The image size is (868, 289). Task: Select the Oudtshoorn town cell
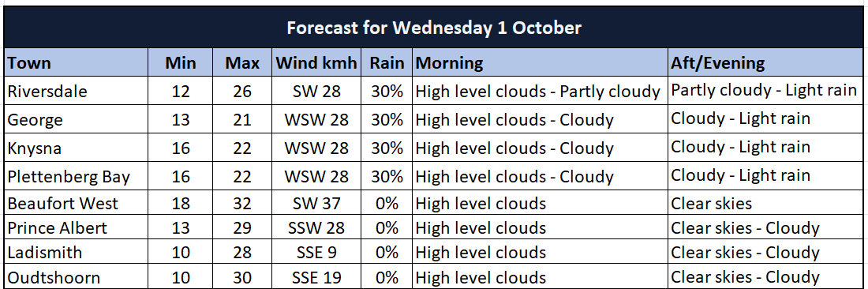(77, 276)
